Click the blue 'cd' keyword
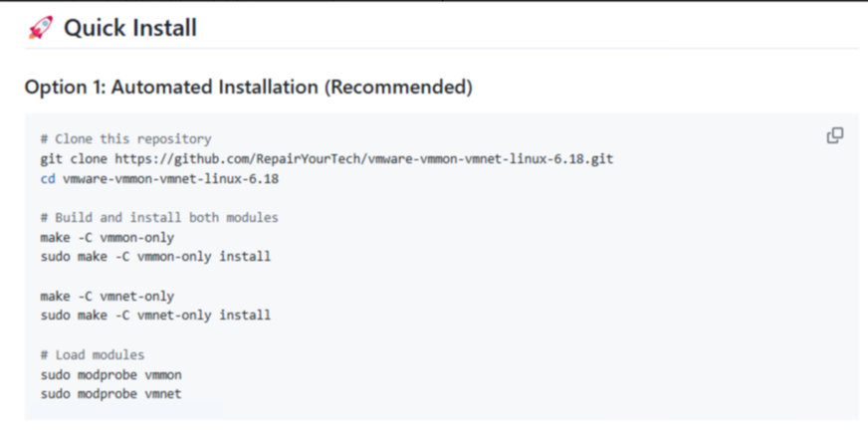The height and width of the screenshot is (430, 868). click(48, 178)
